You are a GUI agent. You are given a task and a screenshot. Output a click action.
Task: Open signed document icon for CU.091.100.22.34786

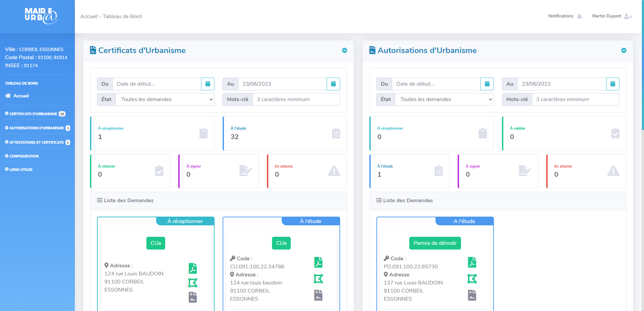pyautogui.click(x=318, y=295)
